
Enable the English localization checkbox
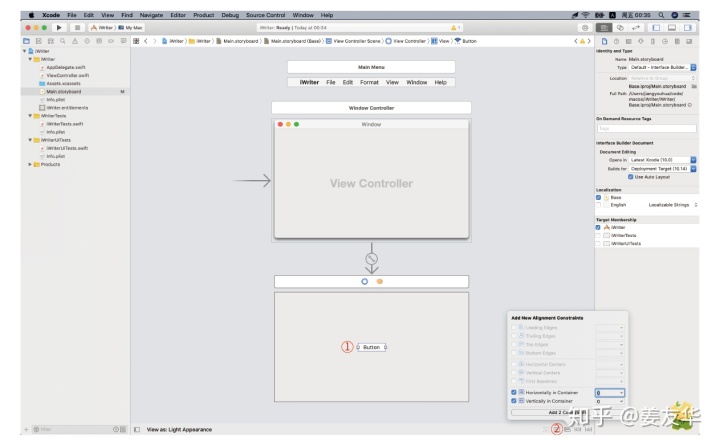598,205
